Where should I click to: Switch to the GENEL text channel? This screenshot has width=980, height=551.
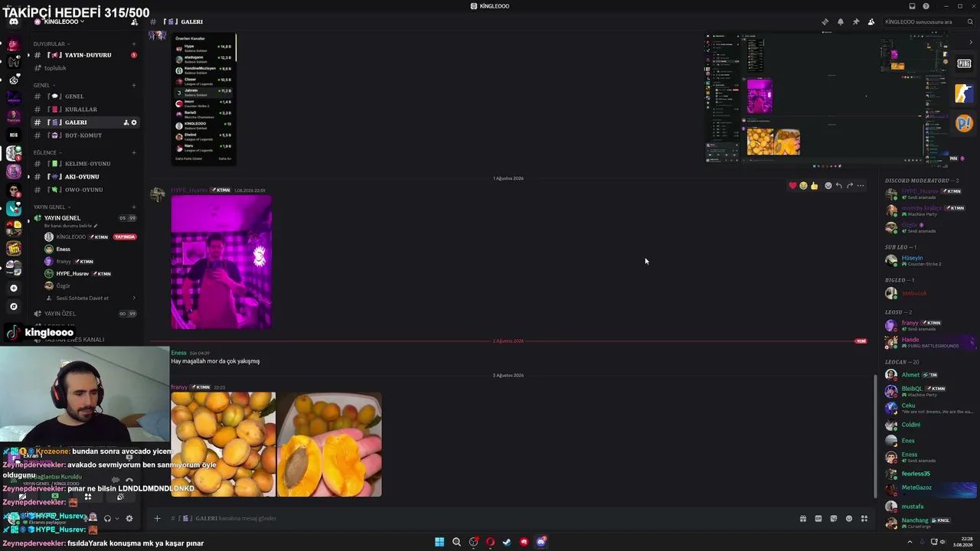(x=85, y=96)
